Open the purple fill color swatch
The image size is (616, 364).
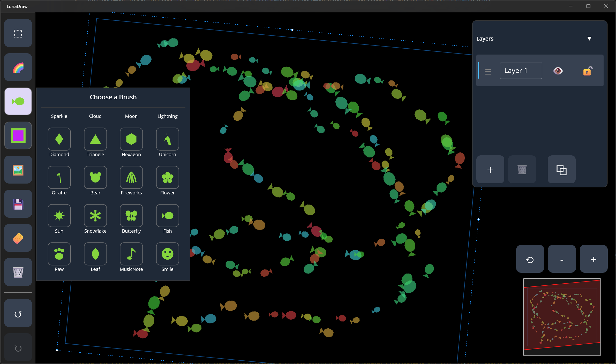pyautogui.click(x=18, y=136)
